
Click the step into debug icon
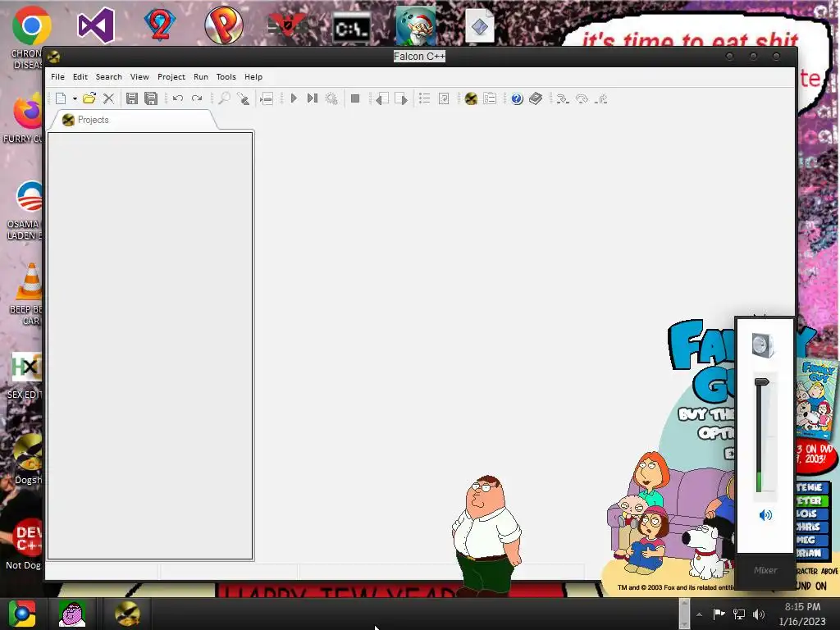563,98
